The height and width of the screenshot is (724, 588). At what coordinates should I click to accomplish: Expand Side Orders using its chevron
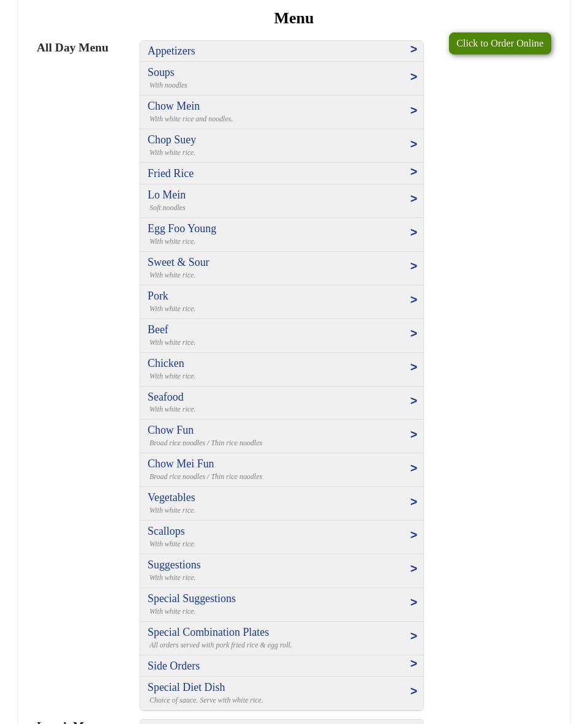click(413, 664)
